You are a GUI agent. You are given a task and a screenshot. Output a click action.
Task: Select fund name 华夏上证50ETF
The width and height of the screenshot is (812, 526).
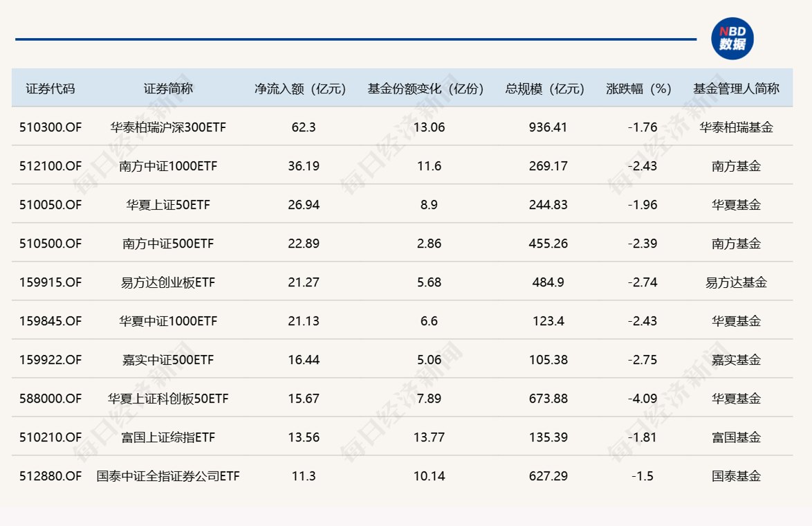click(168, 205)
